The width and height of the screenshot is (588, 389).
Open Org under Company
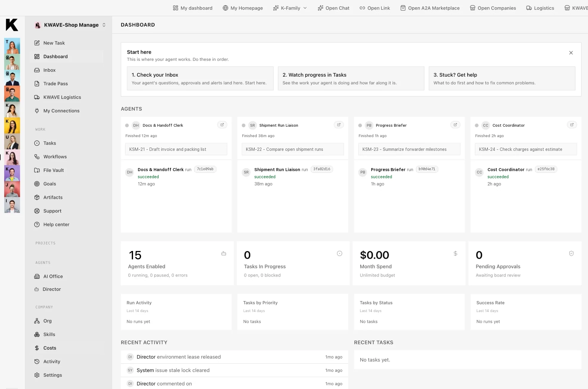click(x=66, y=321)
